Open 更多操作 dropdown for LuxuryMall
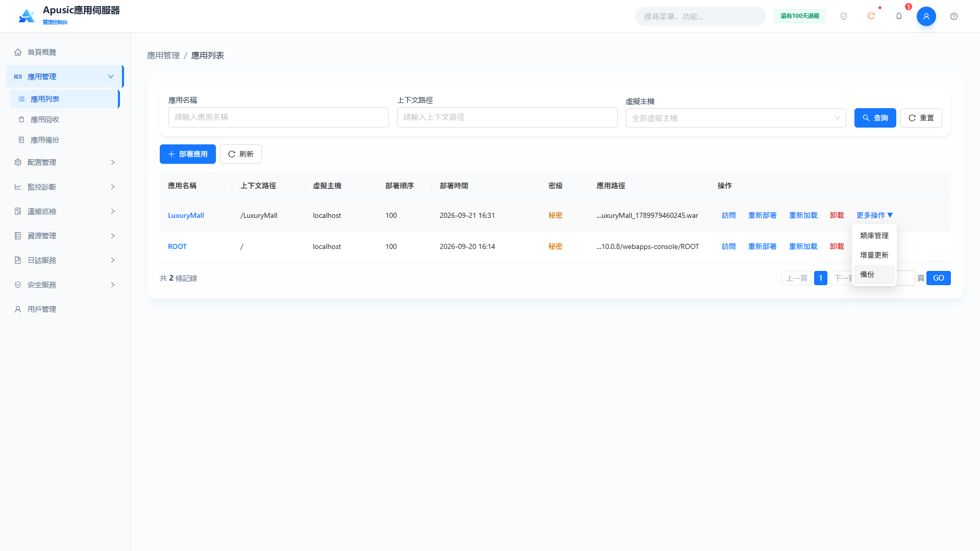Screen dimensions: 980x551 click(x=874, y=215)
